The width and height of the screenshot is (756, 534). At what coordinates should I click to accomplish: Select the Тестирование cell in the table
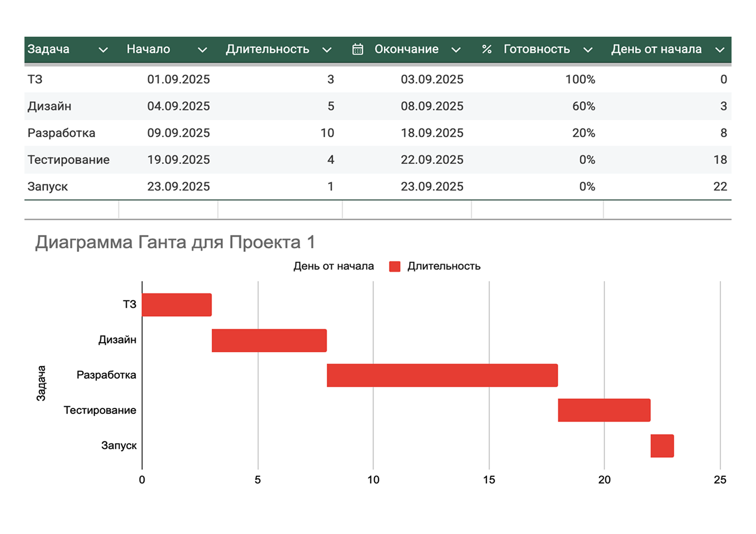pyautogui.click(x=69, y=159)
